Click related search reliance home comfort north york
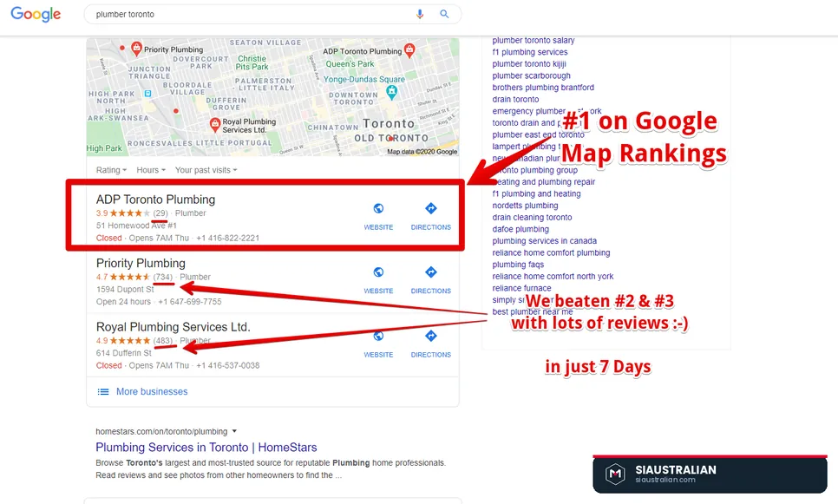 [553, 276]
